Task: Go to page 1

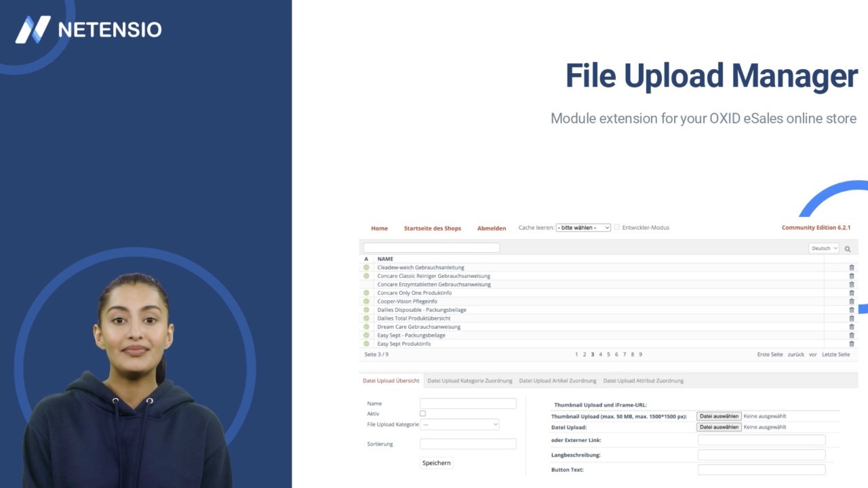Action: point(576,354)
